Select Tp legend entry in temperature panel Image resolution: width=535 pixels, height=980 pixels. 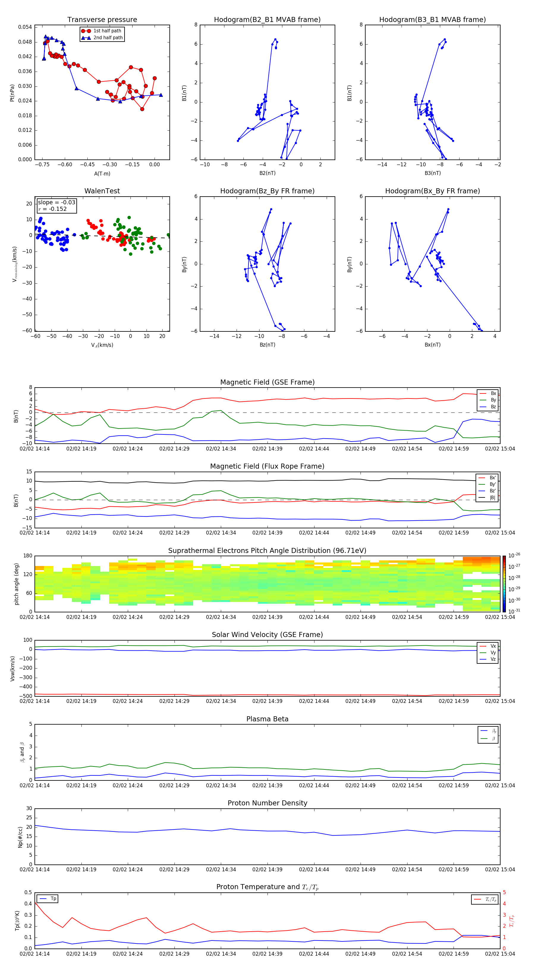(47, 899)
